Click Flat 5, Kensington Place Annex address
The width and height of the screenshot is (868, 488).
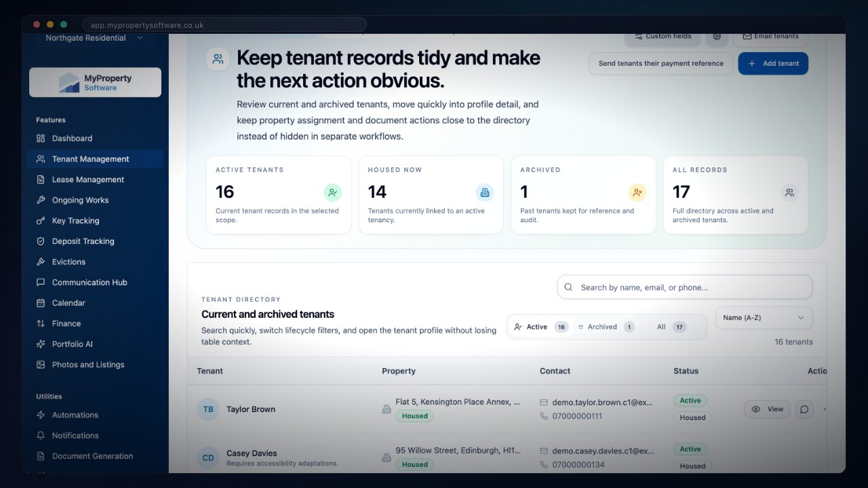458,402
